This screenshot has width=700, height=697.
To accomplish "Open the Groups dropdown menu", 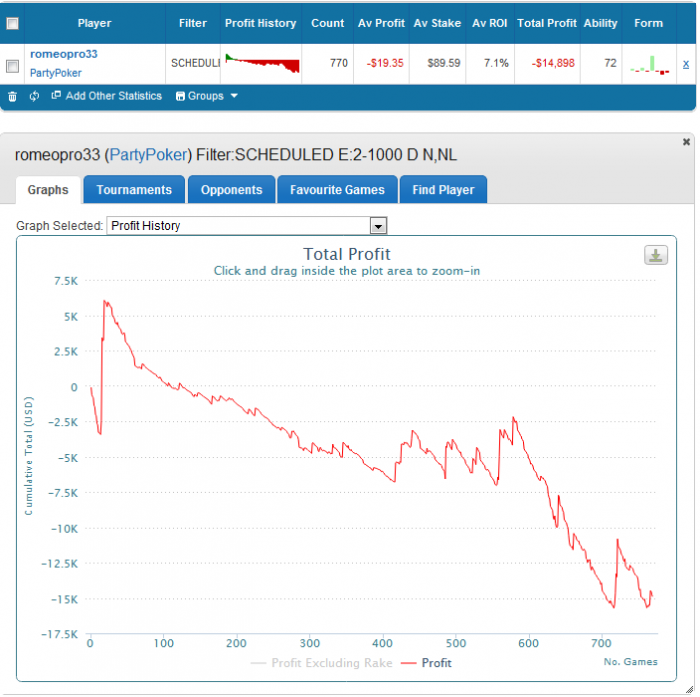I will (x=207, y=96).
